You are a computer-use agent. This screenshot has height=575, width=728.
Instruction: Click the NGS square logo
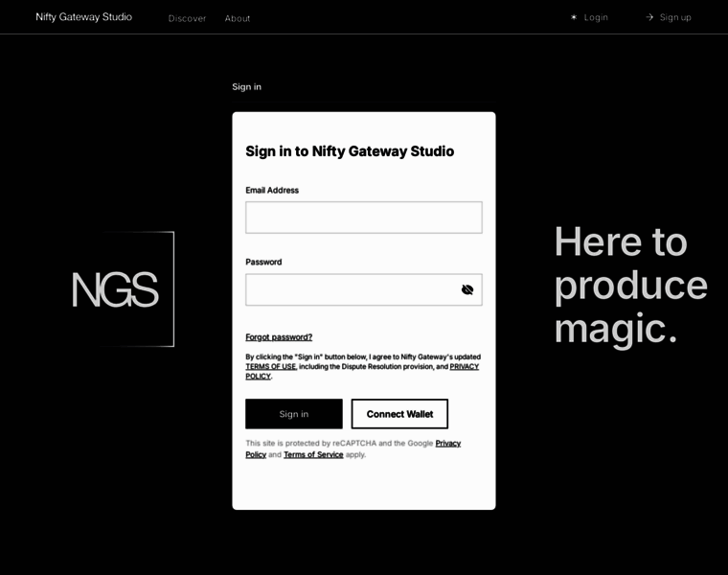pos(122,288)
